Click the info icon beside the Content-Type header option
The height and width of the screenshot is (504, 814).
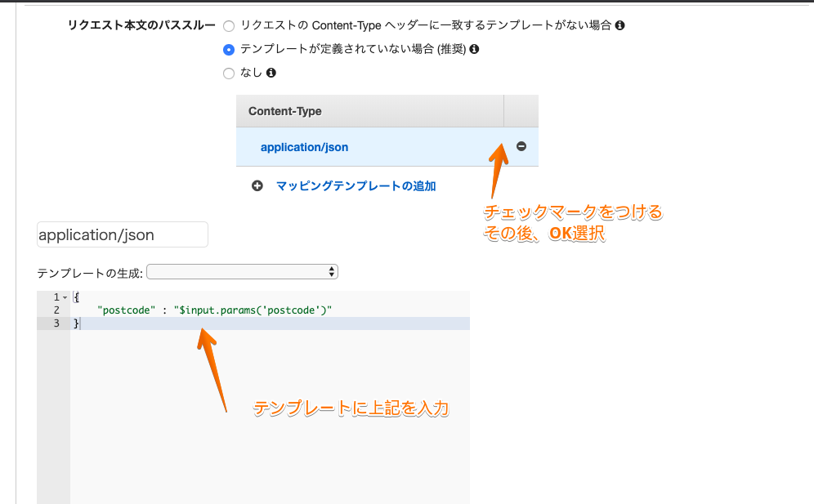621,25
